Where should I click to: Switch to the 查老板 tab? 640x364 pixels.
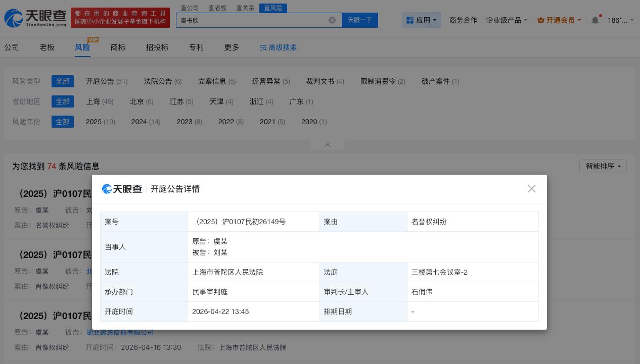[x=217, y=8]
